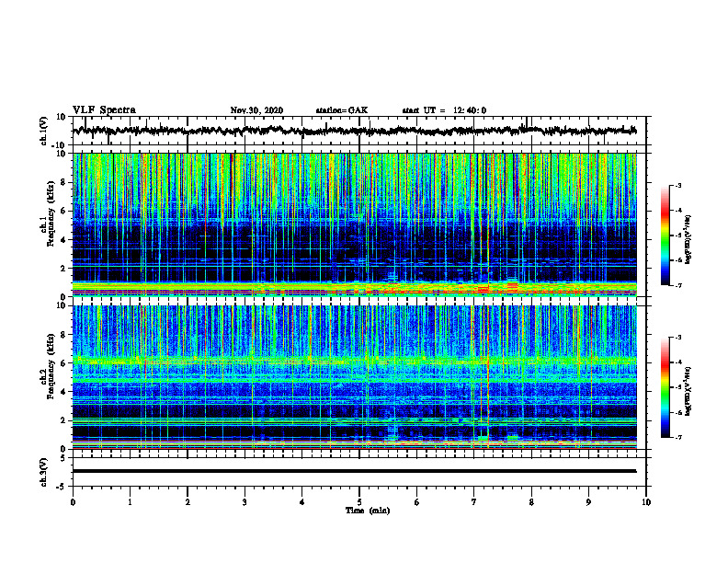Click the time axis tick label "5"
The width and height of the screenshot is (728, 563).
coord(359,502)
